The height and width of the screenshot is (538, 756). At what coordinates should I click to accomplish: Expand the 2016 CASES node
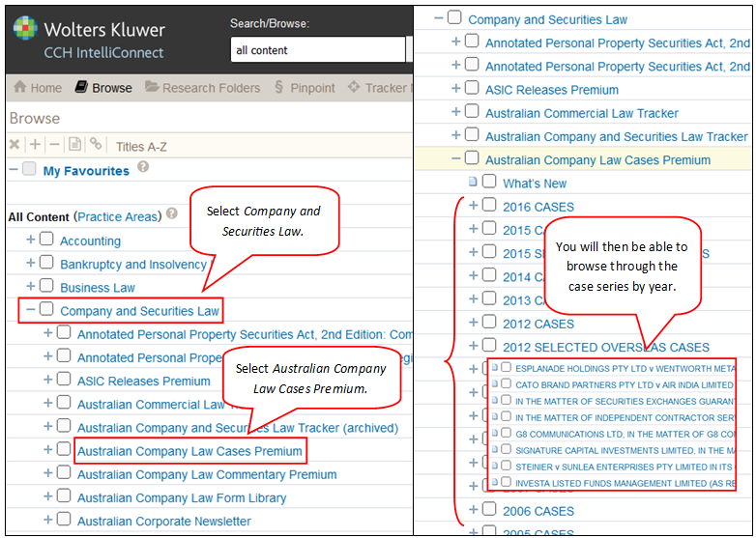[474, 205]
